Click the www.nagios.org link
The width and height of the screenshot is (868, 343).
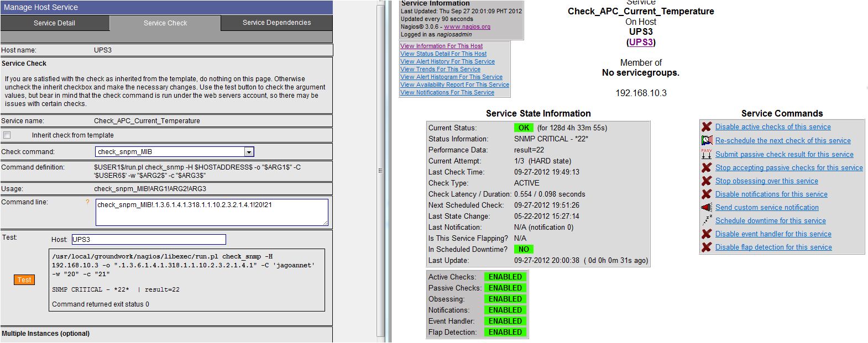[x=467, y=27]
